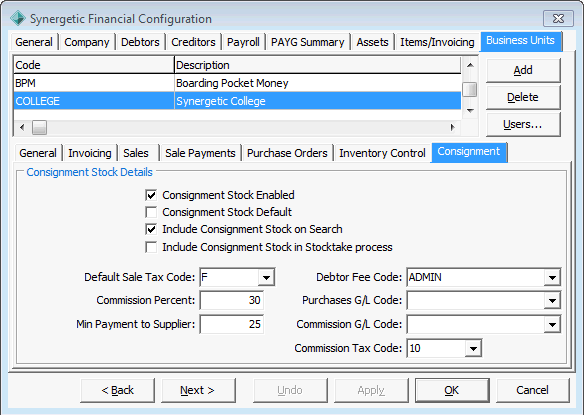Click the business unit list scroll up arrow
The image size is (584, 415).
470,65
